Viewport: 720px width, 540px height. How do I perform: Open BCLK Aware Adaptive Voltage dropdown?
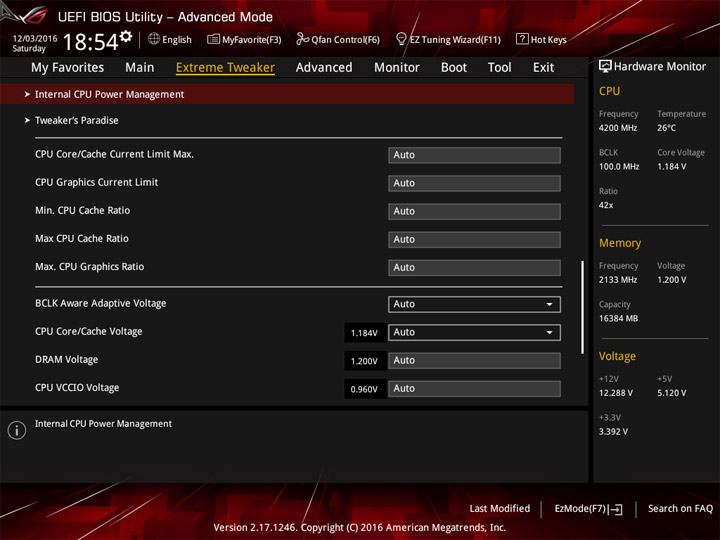(474, 304)
